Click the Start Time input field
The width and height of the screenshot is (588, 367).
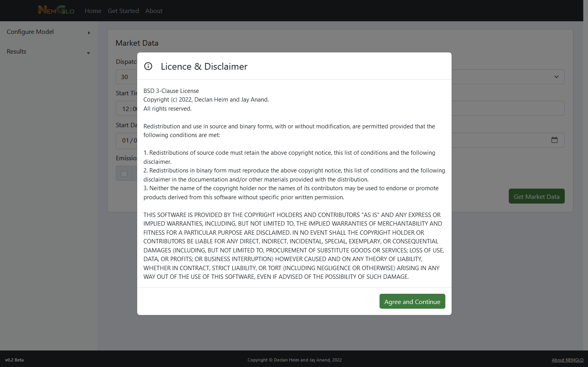[340, 108]
